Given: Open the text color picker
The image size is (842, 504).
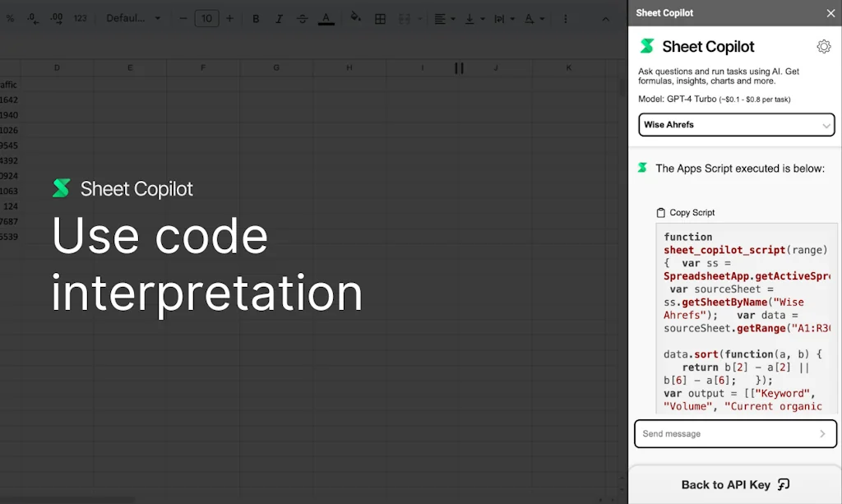Looking at the screenshot, I should coord(326,17).
